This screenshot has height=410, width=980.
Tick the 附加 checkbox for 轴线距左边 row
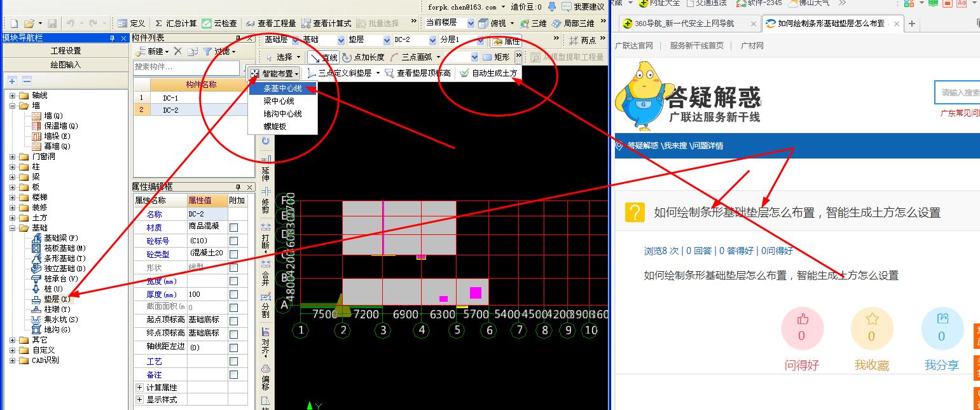pos(234,348)
